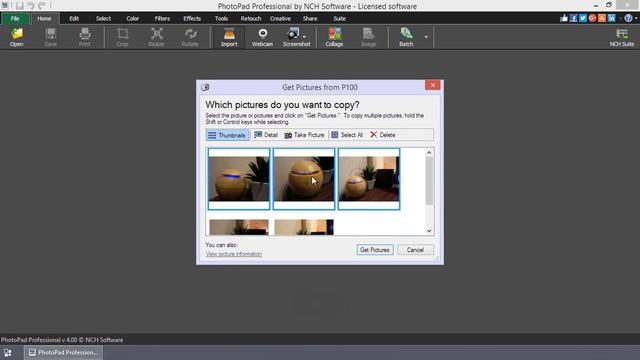
Task: Share via the Twitter icon
Action: pyautogui.click(x=583, y=18)
